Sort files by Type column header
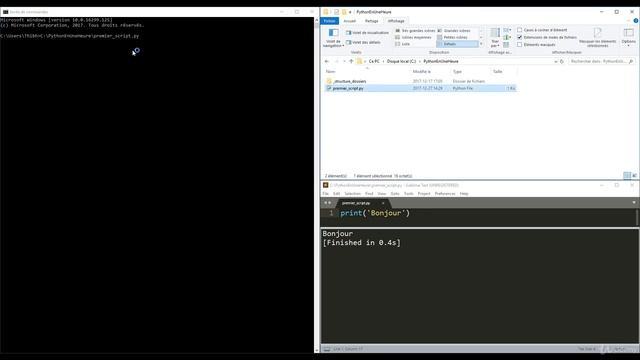Viewport: 640px width, 360px height. tap(457, 71)
